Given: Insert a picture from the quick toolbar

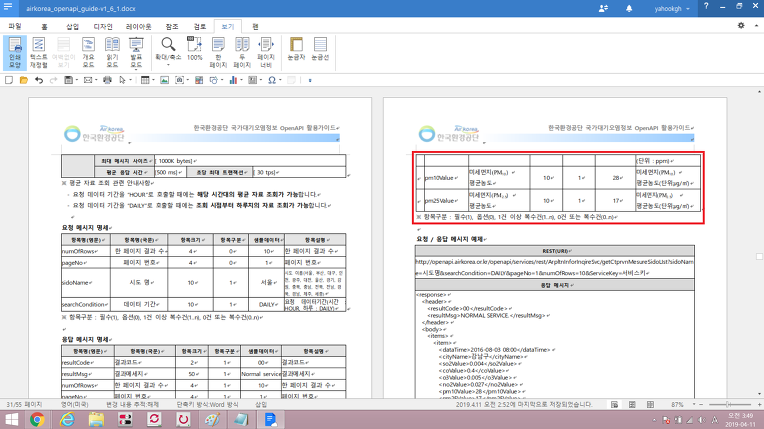Looking at the screenshot, I should click(x=165, y=80).
